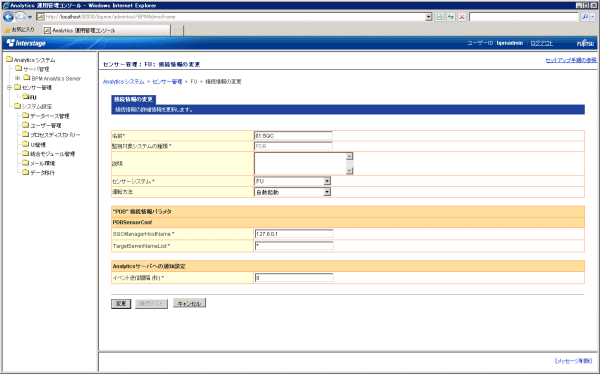Click the イベント送信間隔 input field
600x374 pixels.
(294, 278)
